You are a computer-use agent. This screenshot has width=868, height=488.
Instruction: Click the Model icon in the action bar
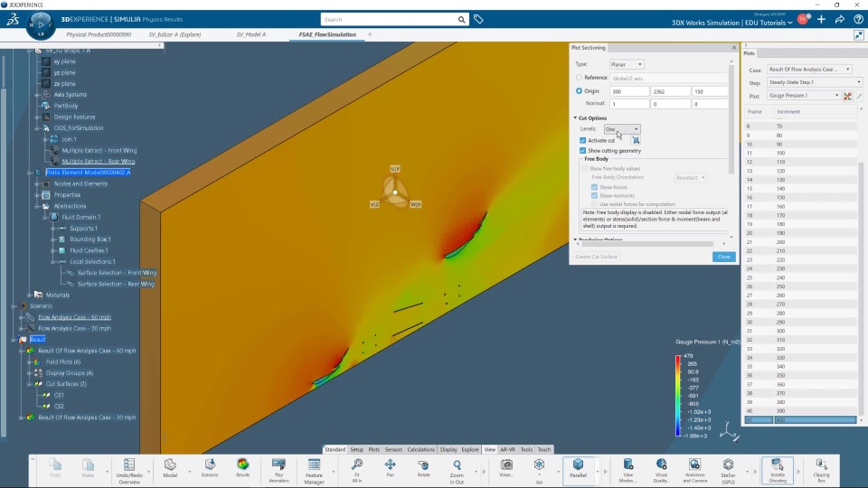170,468
